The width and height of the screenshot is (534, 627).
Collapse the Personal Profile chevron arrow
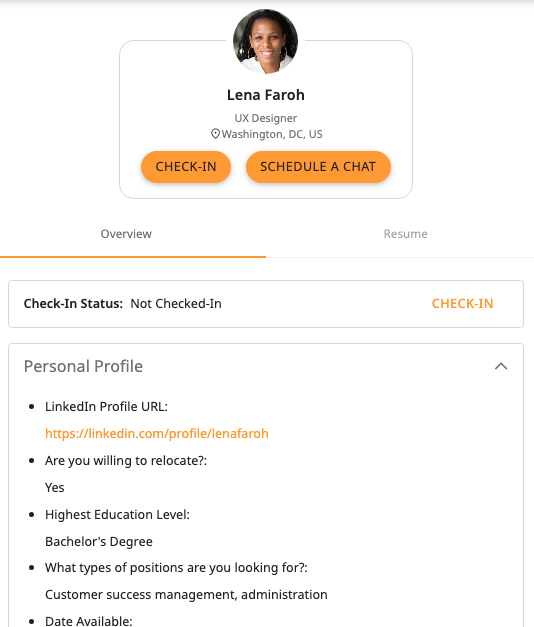[501, 366]
